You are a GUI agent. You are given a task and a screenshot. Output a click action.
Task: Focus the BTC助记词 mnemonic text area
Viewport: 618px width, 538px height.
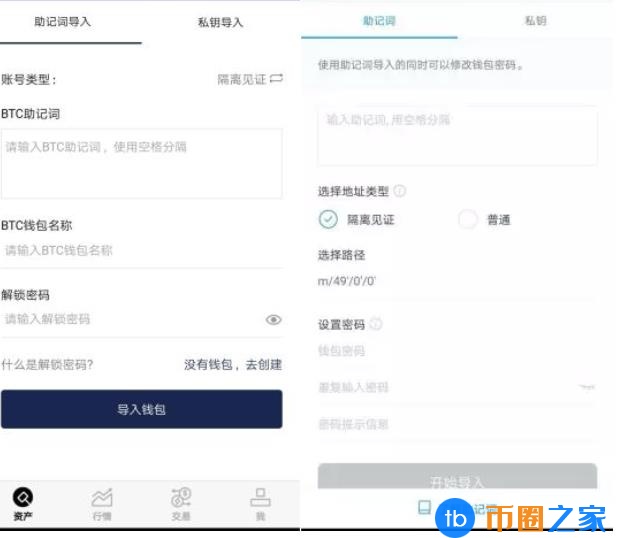click(x=141, y=163)
